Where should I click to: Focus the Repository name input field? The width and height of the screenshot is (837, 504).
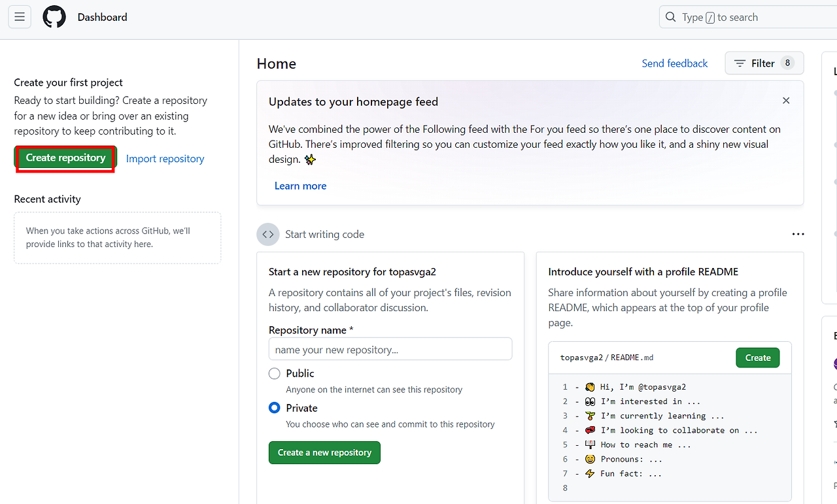(390, 349)
